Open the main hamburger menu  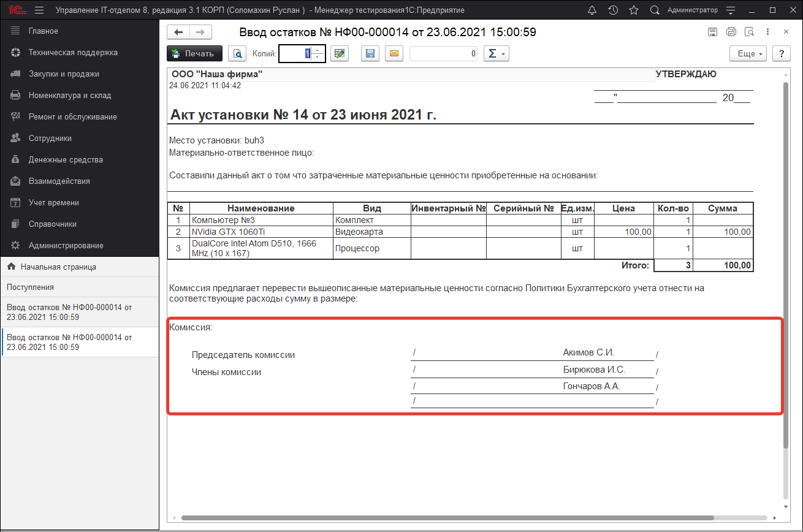(x=39, y=10)
